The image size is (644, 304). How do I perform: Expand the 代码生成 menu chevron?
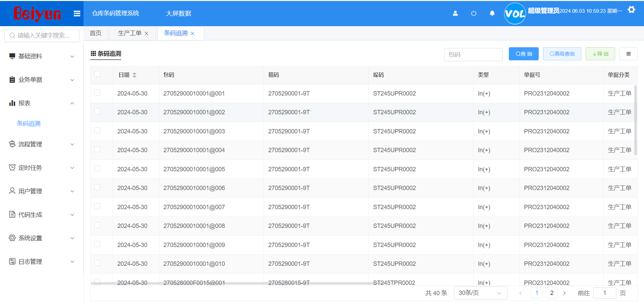pyautogui.click(x=72, y=215)
